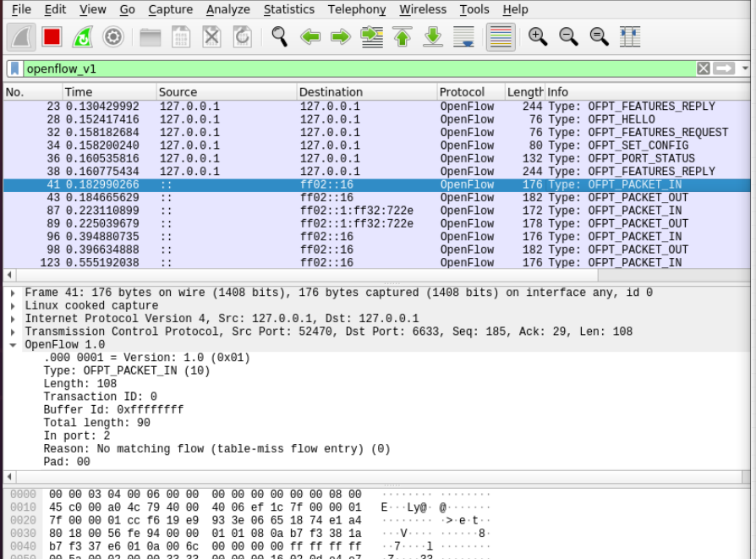756x559 pixels.
Task: Open the Wireless menu
Action: point(423,9)
